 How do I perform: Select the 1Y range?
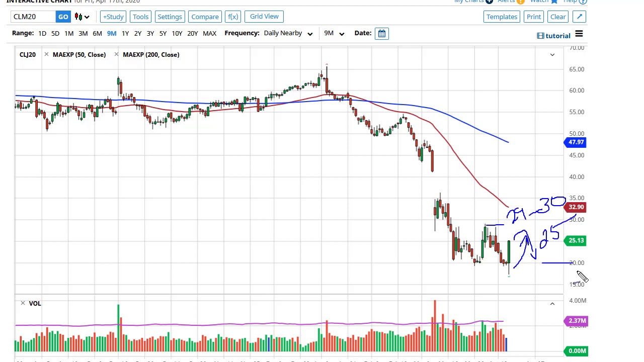pyautogui.click(x=125, y=33)
